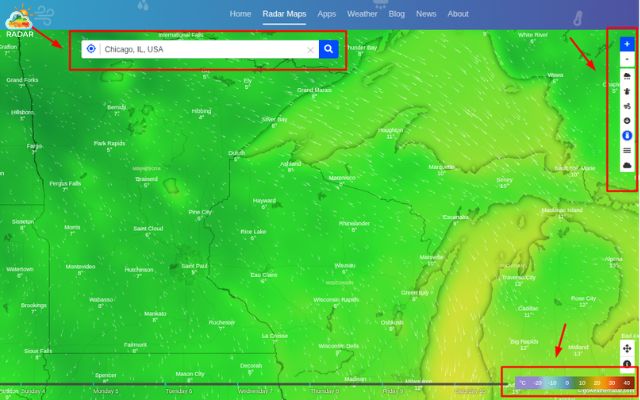640x400 pixels.
Task: Click the Fergus Falls city label
Action: [65, 184]
